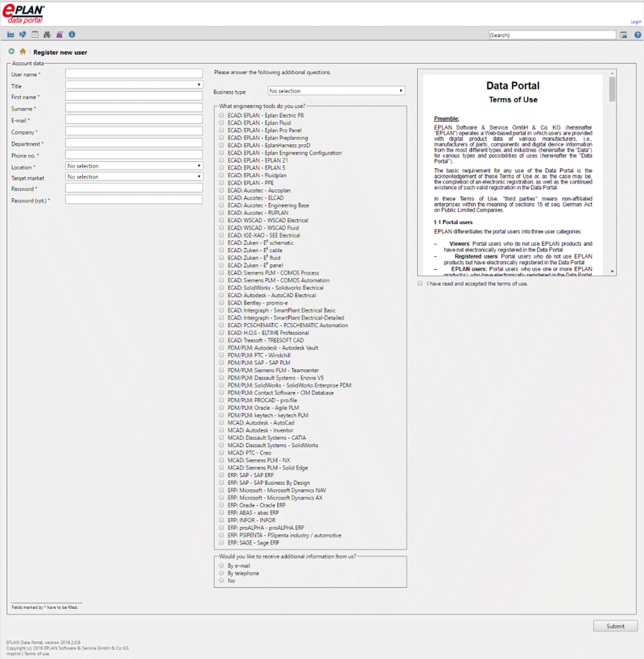Image resolution: width=644 pixels, height=659 pixels.
Task: Click the Terms of Use scroll up arrow
Action: 612,73
